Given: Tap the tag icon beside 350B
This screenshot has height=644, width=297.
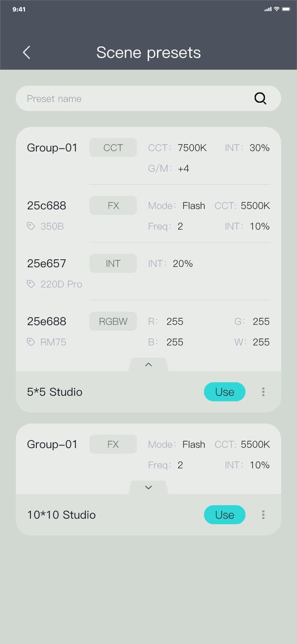Looking at the screenshot, I should click(x=31, y=226).
